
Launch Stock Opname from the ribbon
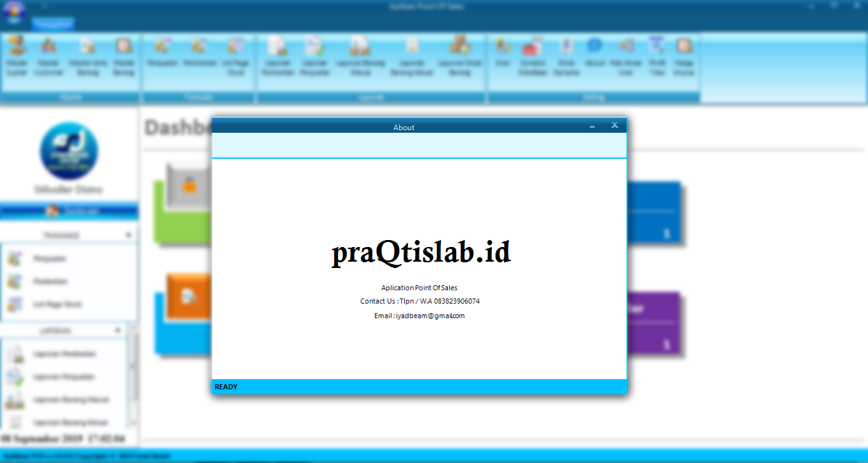[x=566, y=56]
